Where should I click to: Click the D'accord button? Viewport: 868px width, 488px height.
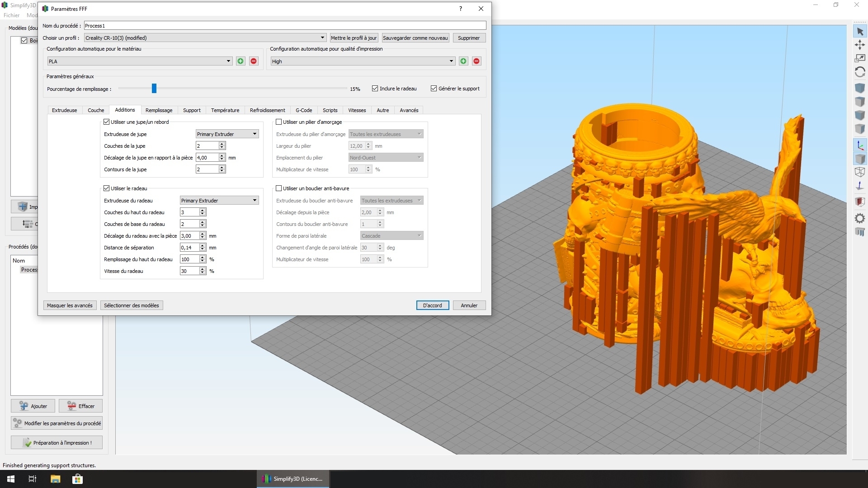(x=432, y=305)
